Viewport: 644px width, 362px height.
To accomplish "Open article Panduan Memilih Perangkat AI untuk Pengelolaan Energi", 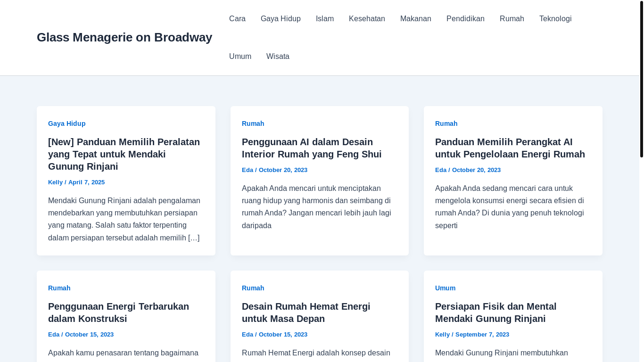I will [x=510, y=148].
